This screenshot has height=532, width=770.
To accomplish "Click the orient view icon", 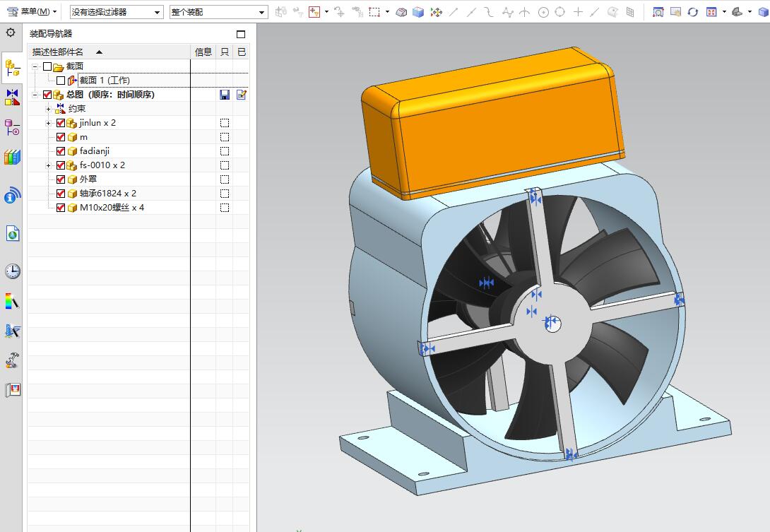I will pos(737,12).
